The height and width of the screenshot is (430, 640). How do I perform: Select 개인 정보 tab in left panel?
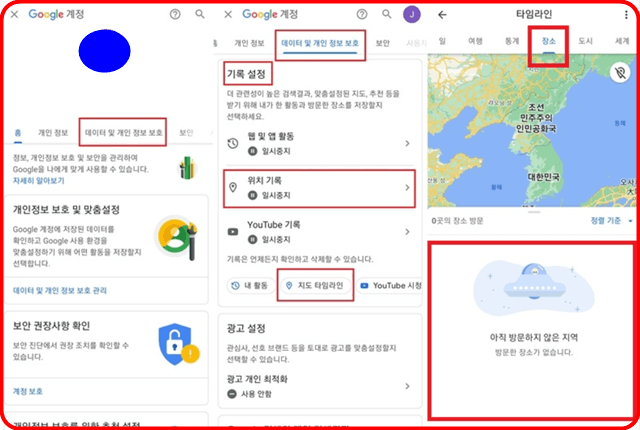coord(53,133)
